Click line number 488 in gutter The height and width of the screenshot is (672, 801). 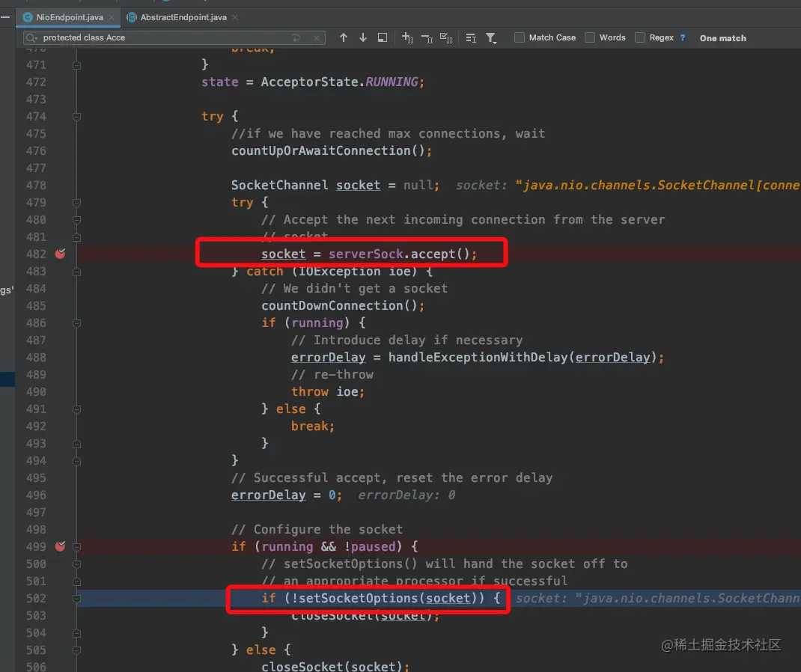36,357
